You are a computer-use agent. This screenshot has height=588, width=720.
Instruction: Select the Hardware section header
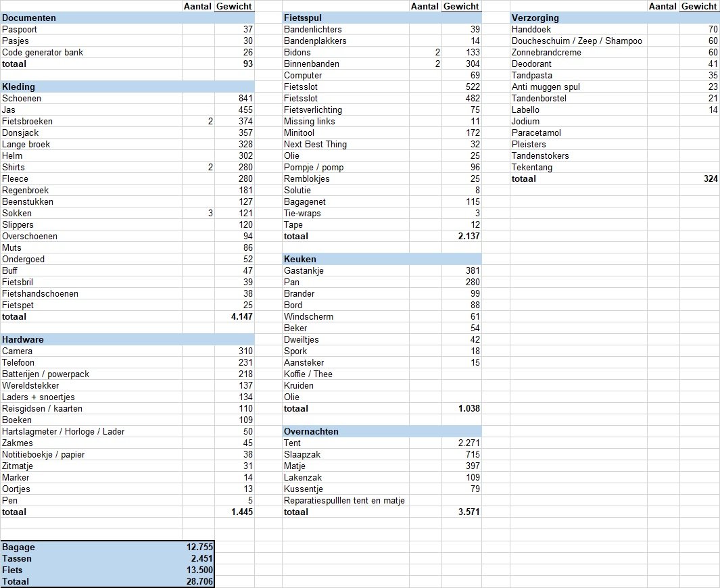(23, 340)
